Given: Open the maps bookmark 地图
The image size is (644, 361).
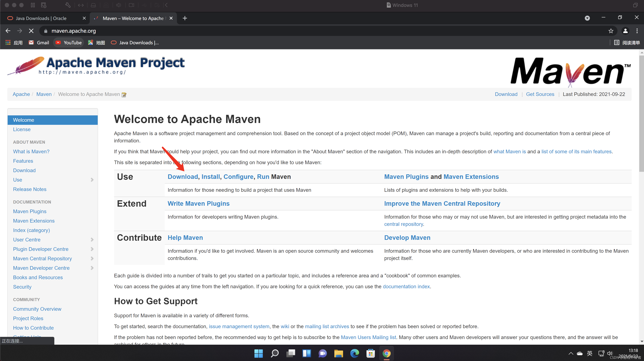Looking at the screenshot, I should [x=96, y=43].
